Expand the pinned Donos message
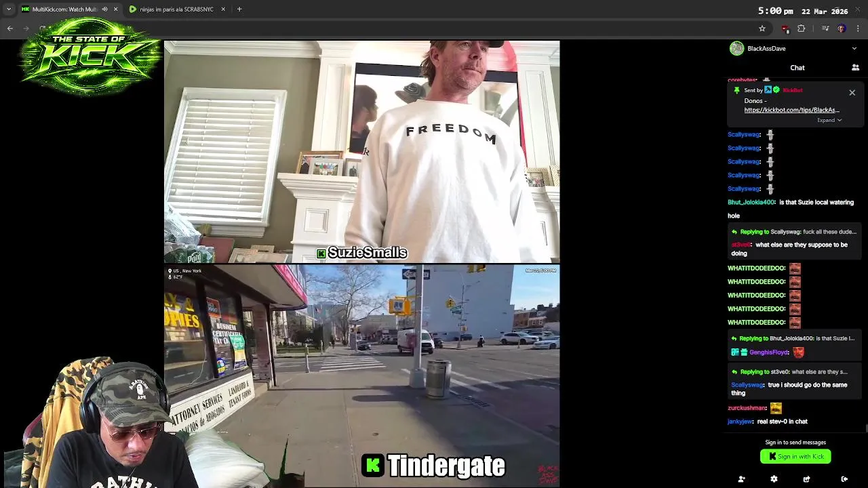This screenshot has height=488, width=868. (829, 121)
